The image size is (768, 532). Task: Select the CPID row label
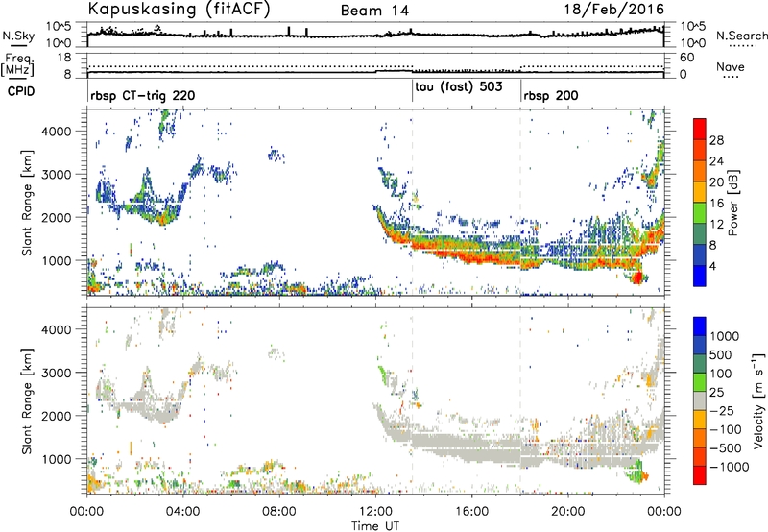tap(21, 91)
